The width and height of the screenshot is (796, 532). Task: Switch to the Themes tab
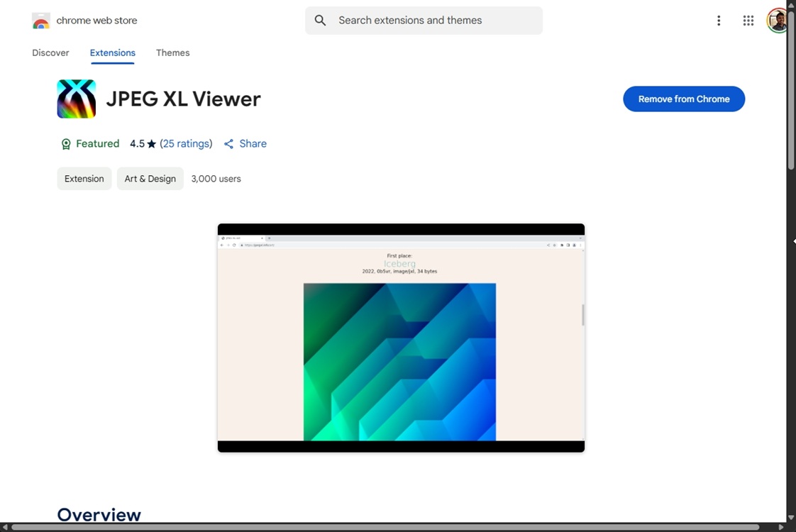coord(172,52)
